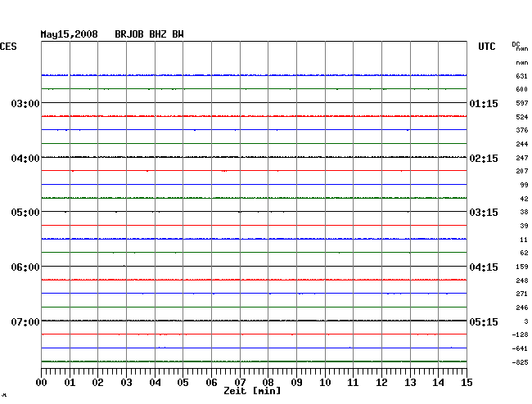Select DC offset value 600
Image resolution: width=532 pixels, height=404 pixels.
(522, 89)
